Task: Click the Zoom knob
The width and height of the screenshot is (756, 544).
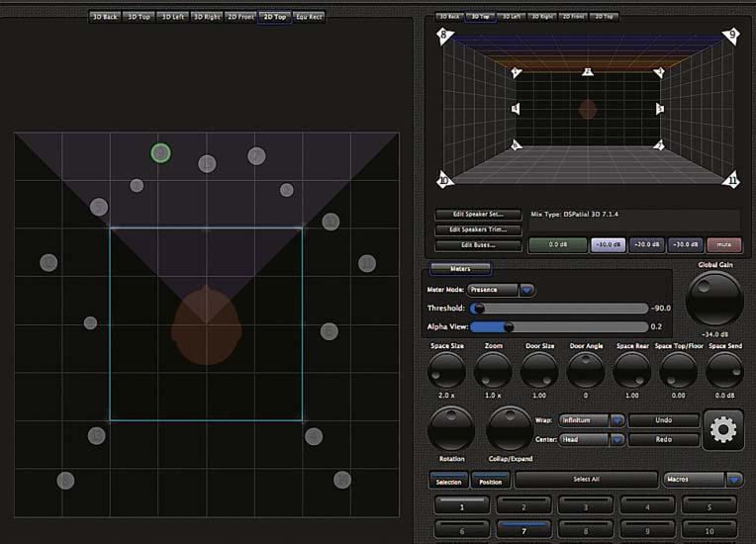Action: click(x=493, y=370)
